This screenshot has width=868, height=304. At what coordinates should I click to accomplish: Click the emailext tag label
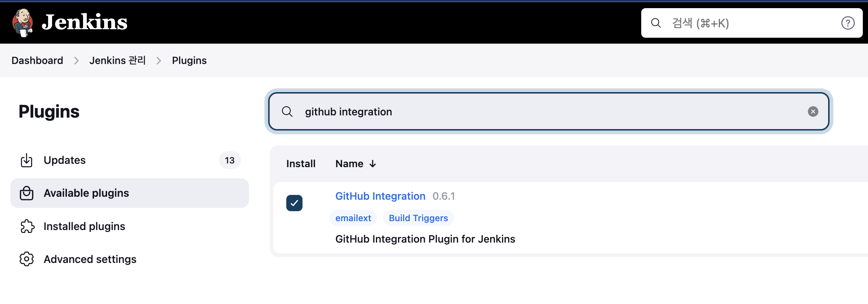coord(353,218)
